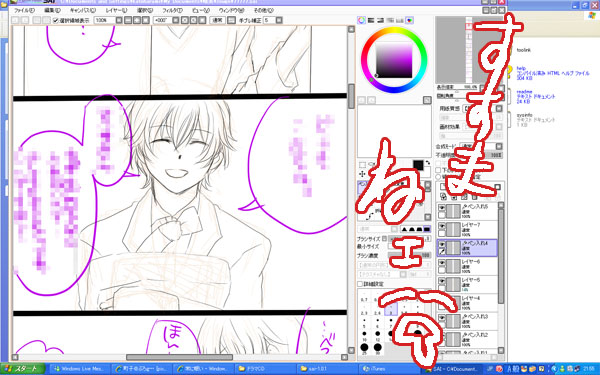The width and height of the screenshot is (600, 375).
Task: Zoom out the canvas with the minus button
Action: (128, 20)
